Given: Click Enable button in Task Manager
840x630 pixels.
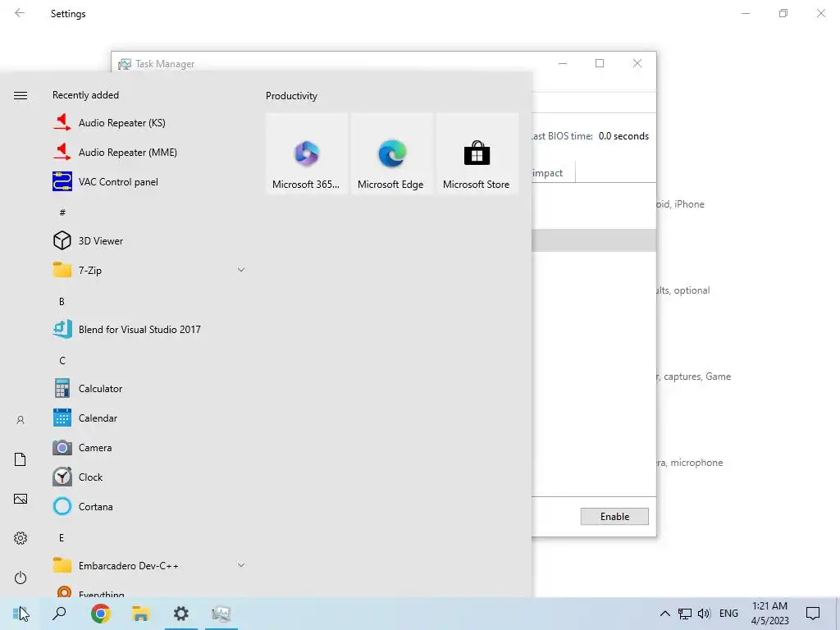Looking at the screenshot, I should (x=614, y=517).
